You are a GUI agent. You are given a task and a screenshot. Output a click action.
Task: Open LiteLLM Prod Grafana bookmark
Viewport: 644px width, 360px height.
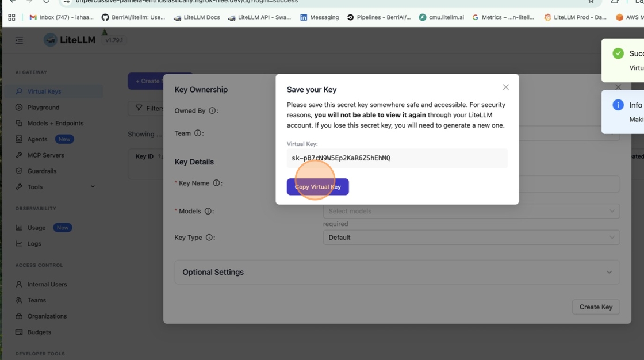[576, 17]
